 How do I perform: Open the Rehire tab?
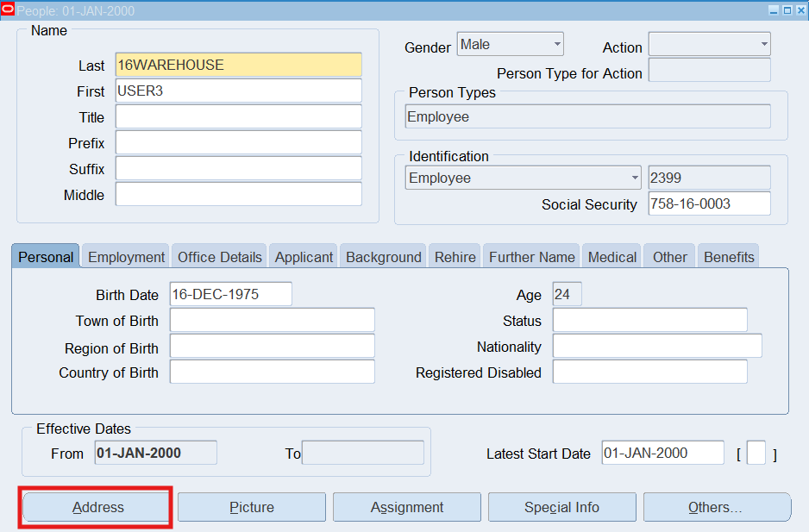tap(455, 257)
